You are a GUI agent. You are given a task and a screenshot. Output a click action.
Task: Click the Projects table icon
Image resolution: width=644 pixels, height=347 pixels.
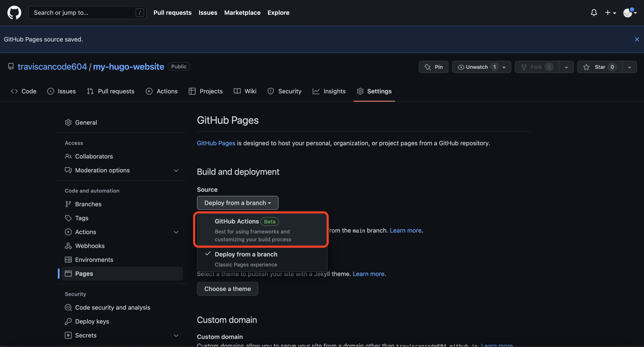192,91
